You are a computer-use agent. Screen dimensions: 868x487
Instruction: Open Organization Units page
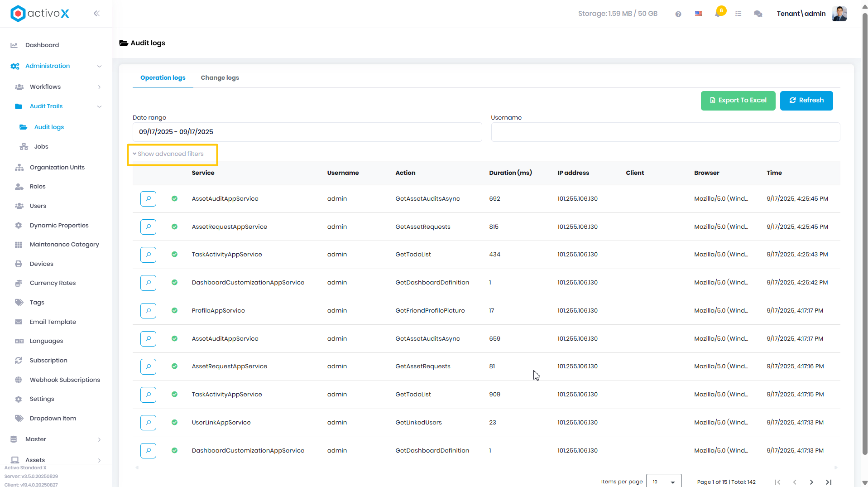(x=56, y=168)
